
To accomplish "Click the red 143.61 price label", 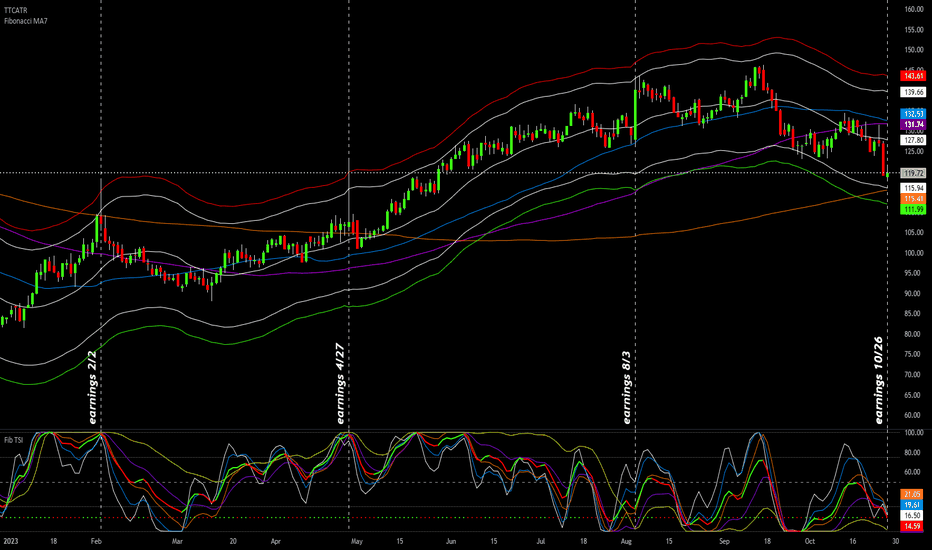I will tap(914, 76).
